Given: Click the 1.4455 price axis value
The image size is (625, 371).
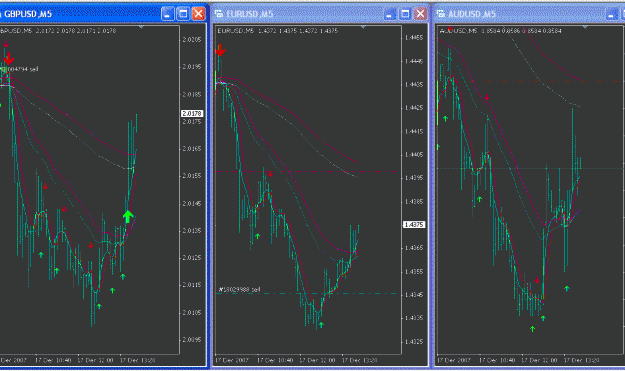Looking at the screenshot, I should pos(414,37).
